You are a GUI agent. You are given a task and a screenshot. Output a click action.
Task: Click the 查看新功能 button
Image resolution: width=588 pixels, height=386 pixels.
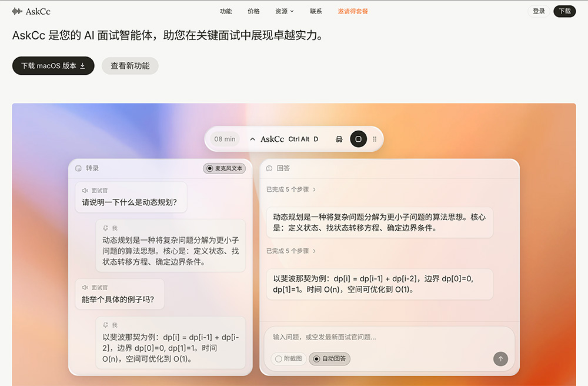(130, 66)
